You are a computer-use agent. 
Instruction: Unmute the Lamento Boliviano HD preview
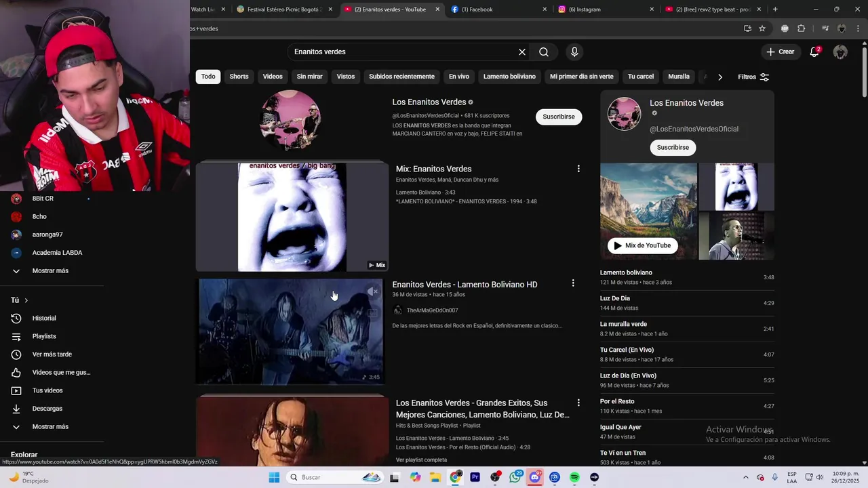[x=372, y=291]
